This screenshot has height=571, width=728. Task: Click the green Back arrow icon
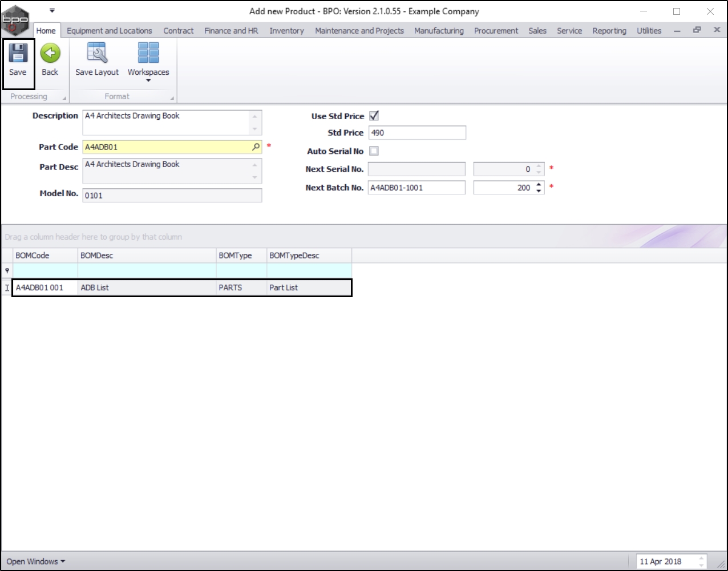(x=50, y=53)
